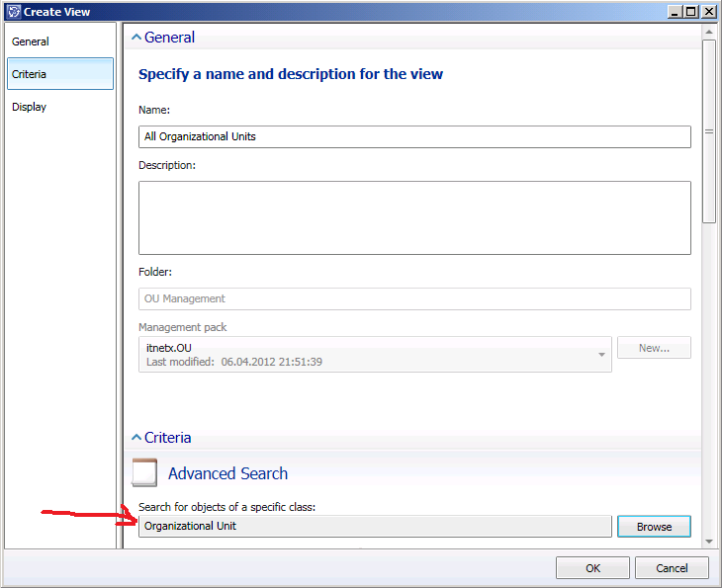
Task: Close the Create View dialog
Action: tap(708, 12)
